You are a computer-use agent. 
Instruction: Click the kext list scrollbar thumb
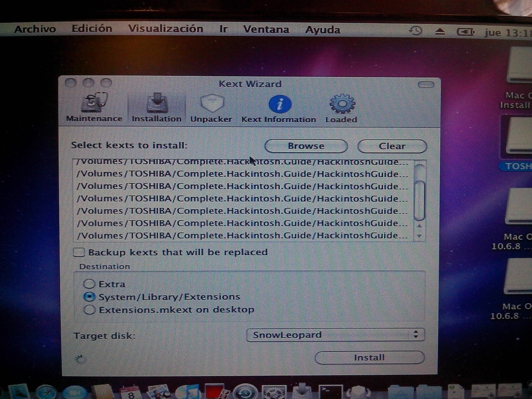point(419,200)
